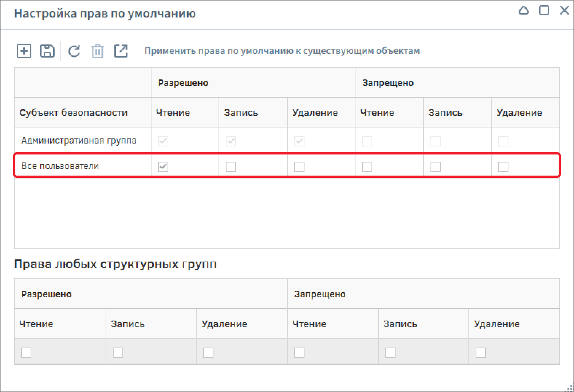Check denied Удаление for structural groups
Viewport: 574px width, 392px height.
pyautogui.click(x=481, y=353)
